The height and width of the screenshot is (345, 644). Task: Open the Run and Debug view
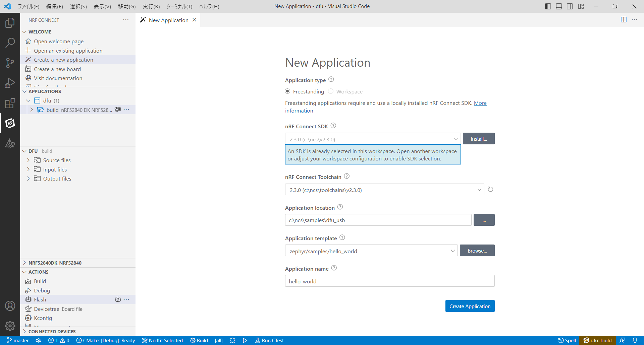pos(10,83)
